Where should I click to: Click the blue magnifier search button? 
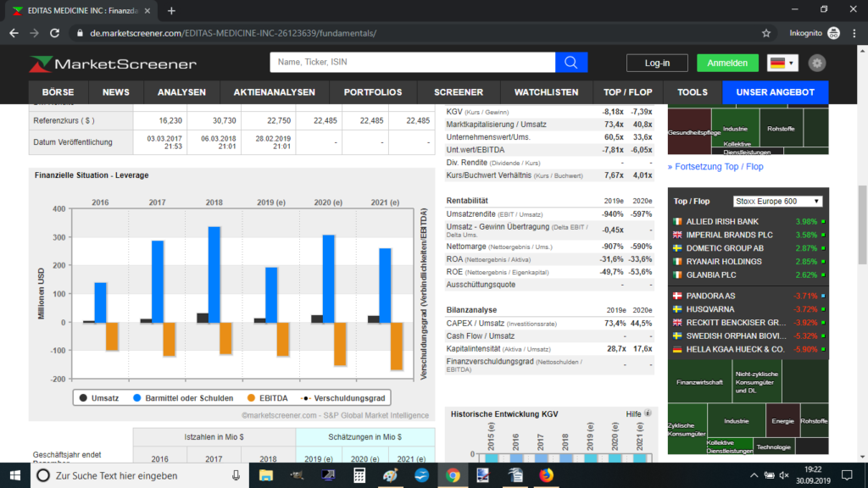point(570,63)
